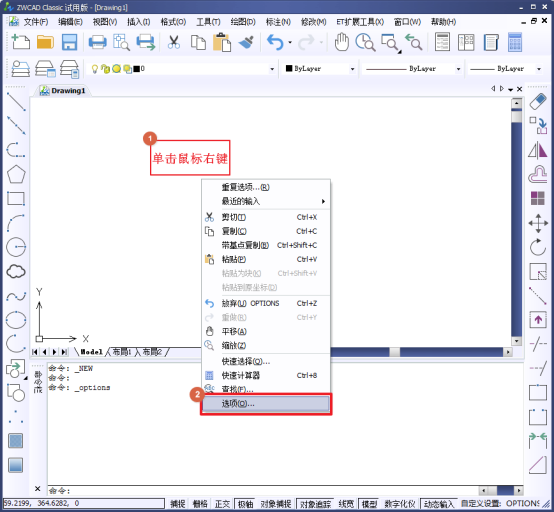
Task: Open the 工具(T) menu
Action: [208, 22]
